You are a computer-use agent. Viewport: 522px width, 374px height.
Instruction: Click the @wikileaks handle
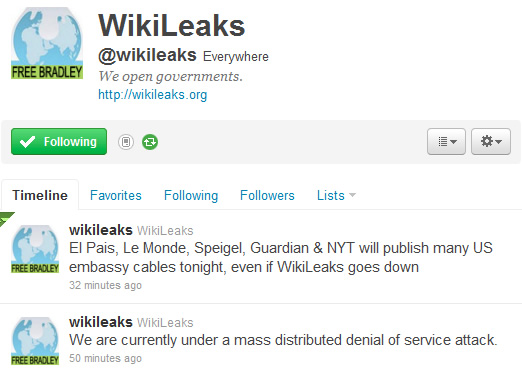tap(147, 55)
